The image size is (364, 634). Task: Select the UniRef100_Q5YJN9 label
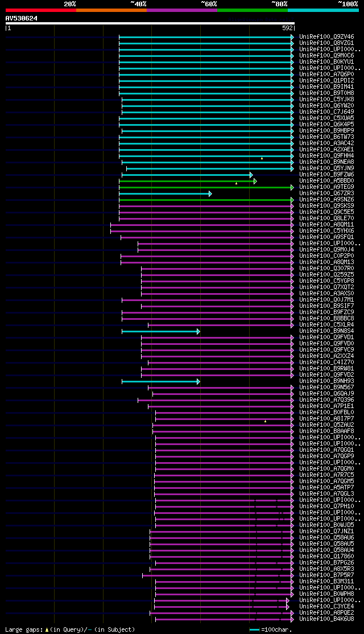327,168
